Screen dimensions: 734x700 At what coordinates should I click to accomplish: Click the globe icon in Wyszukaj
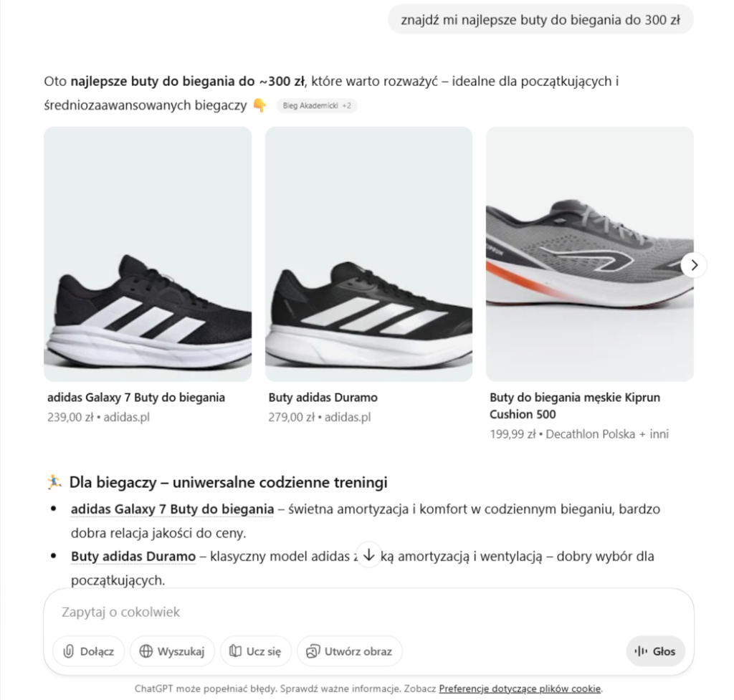point(146,651)
